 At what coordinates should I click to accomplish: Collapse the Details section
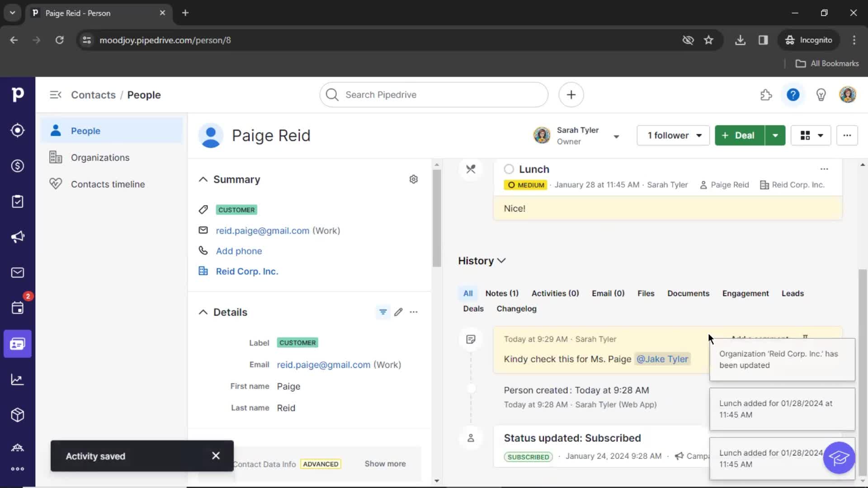click(x=203, y=312)
